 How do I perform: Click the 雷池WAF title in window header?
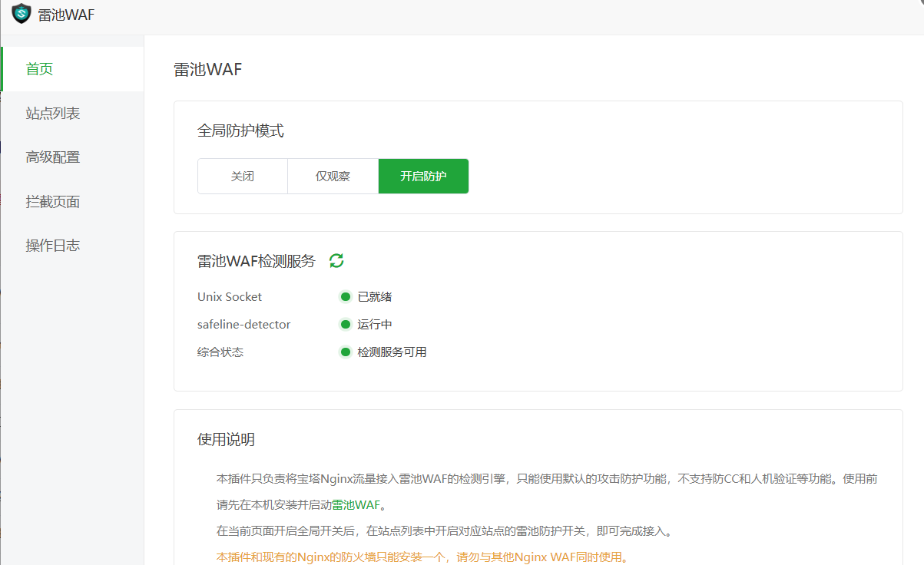pyautogui.click(x=67, y=15)
